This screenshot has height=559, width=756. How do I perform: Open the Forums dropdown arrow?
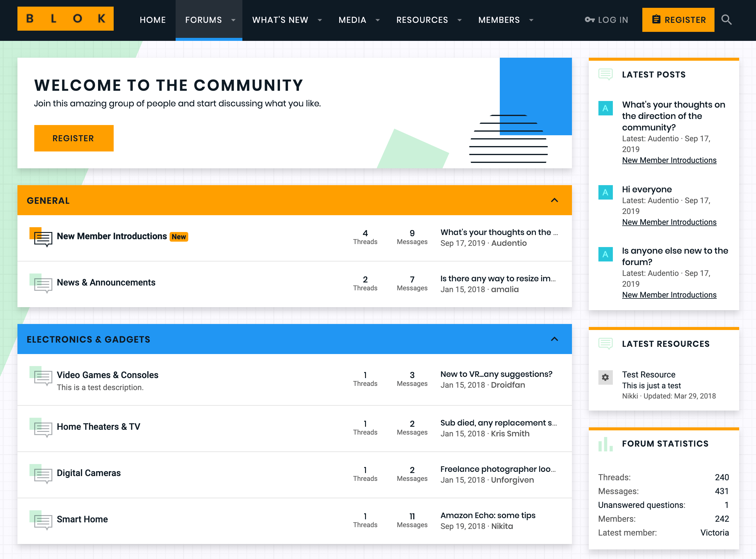click(233, 20)
